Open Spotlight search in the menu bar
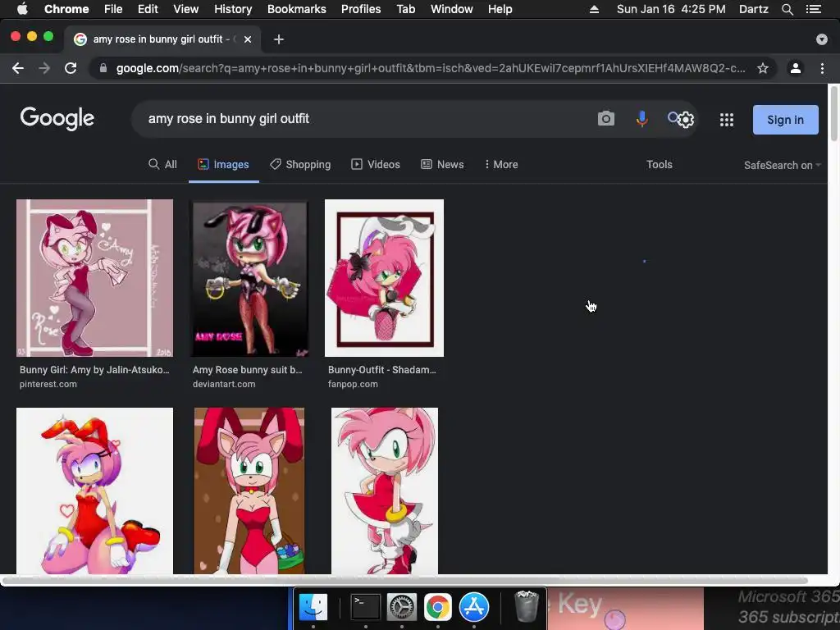Screen dimensions: 840x630 787,9
